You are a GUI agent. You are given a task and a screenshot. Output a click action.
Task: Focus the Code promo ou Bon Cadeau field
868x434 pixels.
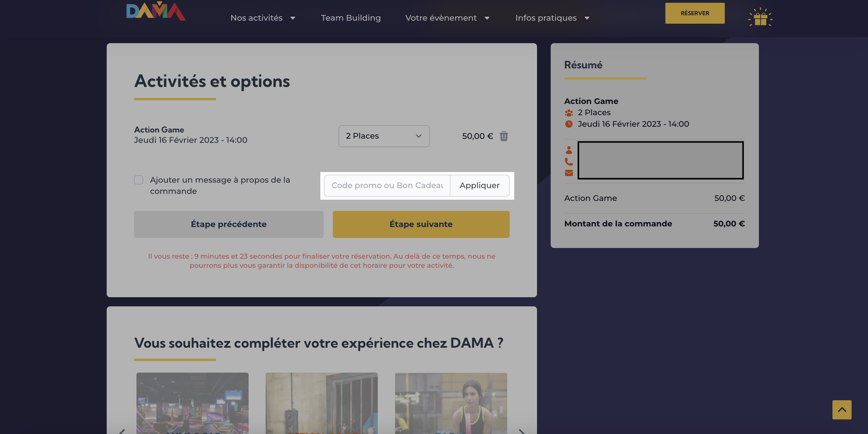point(387,186)
